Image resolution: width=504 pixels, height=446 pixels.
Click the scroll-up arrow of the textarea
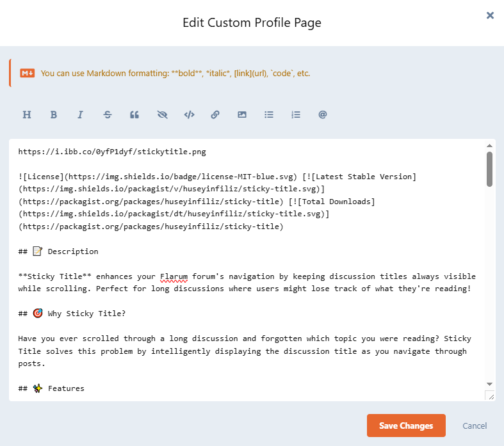pos(489,146)
